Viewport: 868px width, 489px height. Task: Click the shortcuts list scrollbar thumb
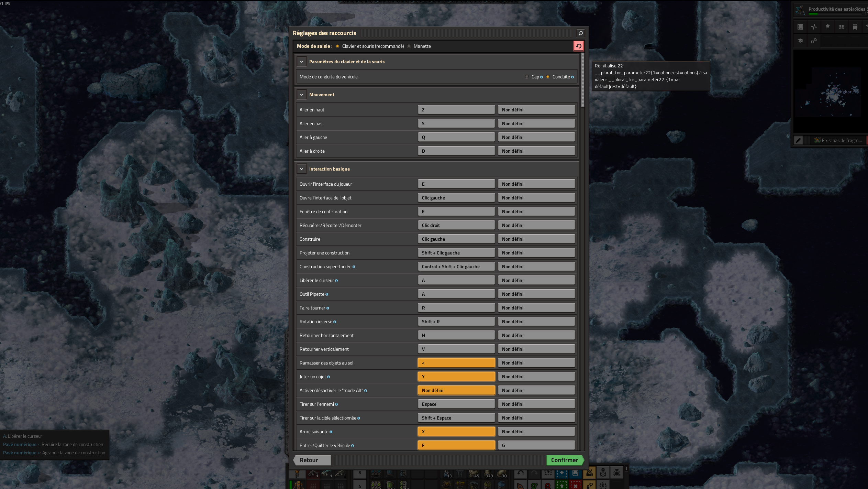(582, 80)
